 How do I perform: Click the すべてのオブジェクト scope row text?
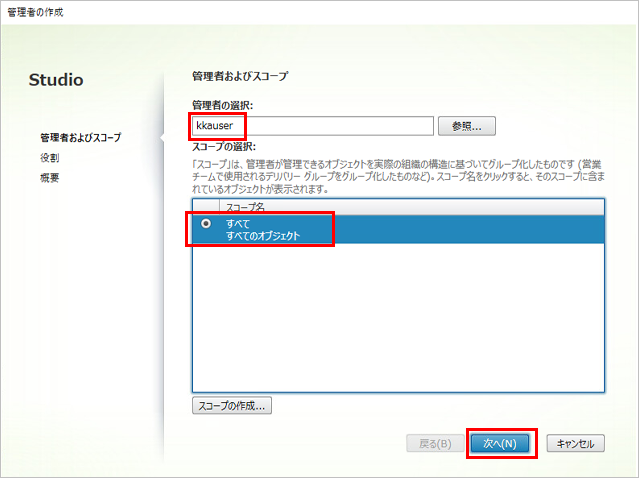pyautogui.click(x=263, y=236)
